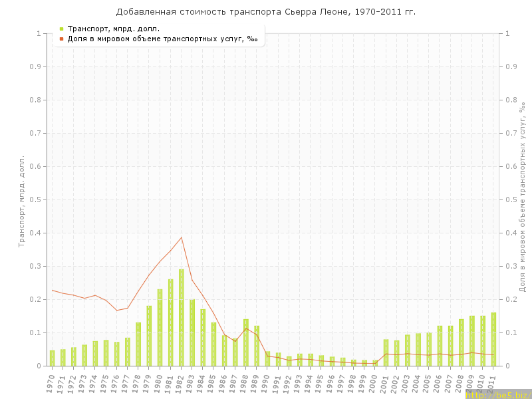The width and height of the screenshot is (532, 399).
Task: Toggle the 'Транспорт, млрд. долл.' legend series
Action: (113, 29)
